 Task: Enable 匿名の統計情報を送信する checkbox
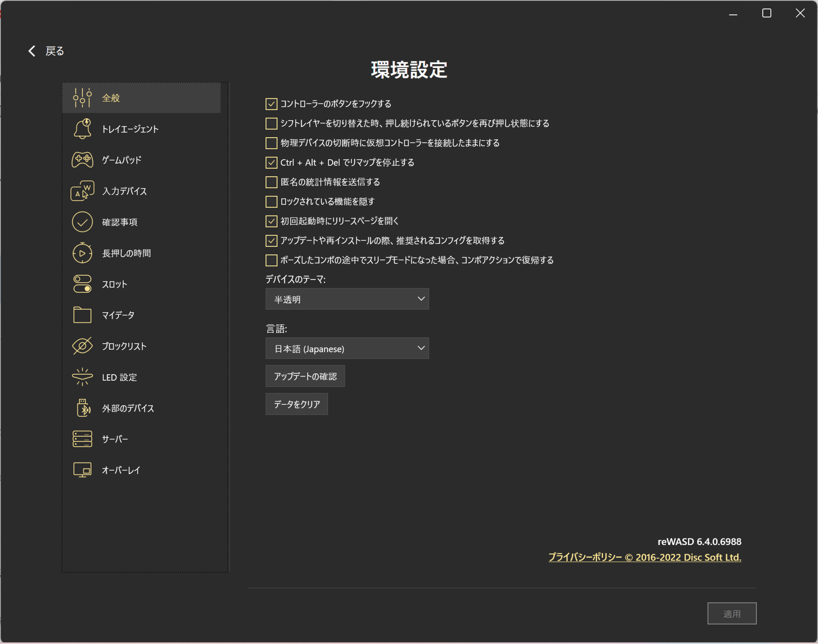[x=271, y=182]
